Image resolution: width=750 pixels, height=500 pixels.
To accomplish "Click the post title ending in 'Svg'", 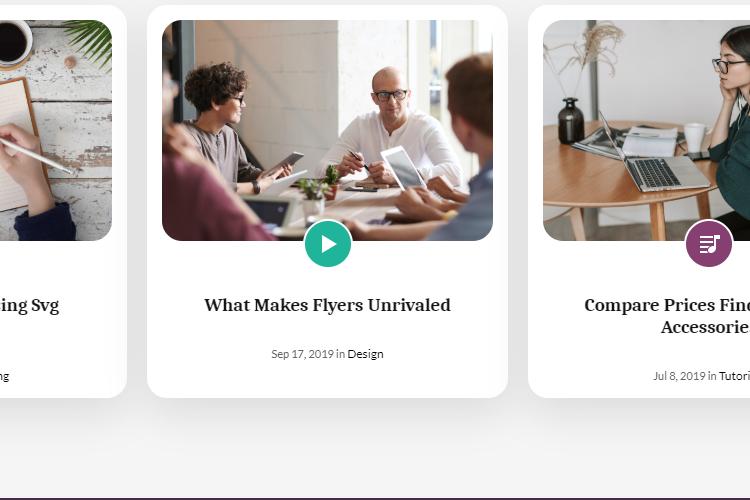I will pyautogui.click(x=29, y=305).
